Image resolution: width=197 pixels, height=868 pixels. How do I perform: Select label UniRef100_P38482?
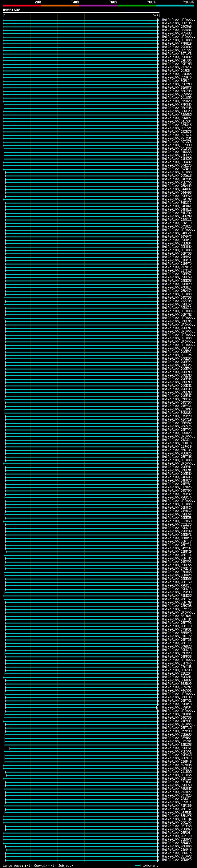177,162
